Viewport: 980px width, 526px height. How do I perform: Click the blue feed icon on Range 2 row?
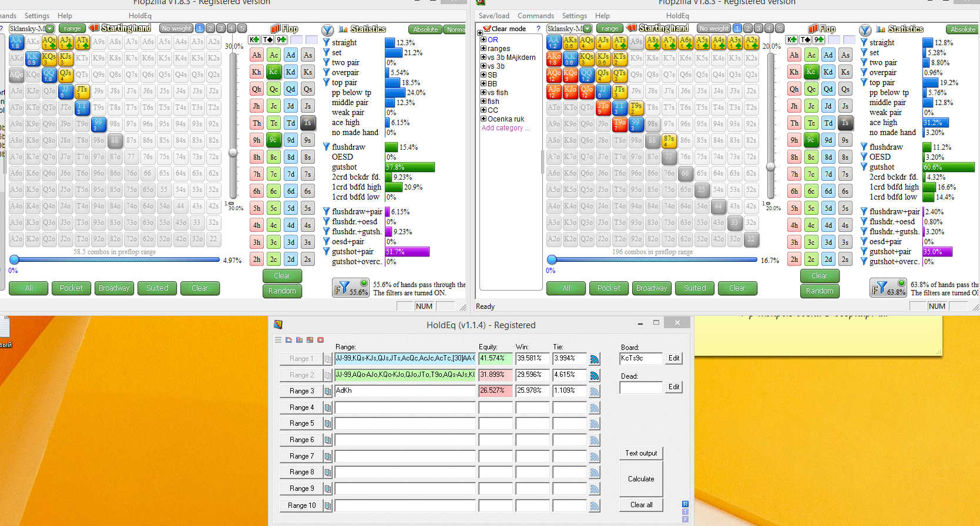pyautogui.click(x=595, y=375)
